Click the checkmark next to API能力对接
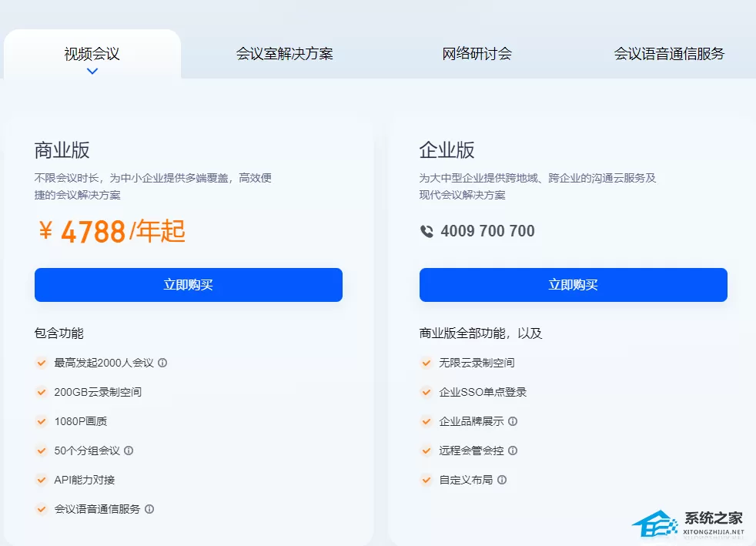Screen dimensions: 756x546 click(x=42, y=480)
